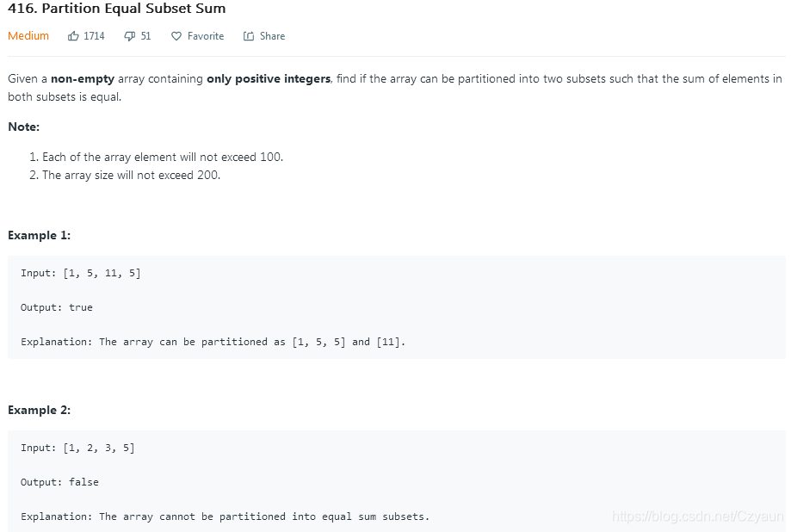Click the Example 1 heading
Viewport: 791px width, 532px height.
pyautogui.click(x=39, y=235)
